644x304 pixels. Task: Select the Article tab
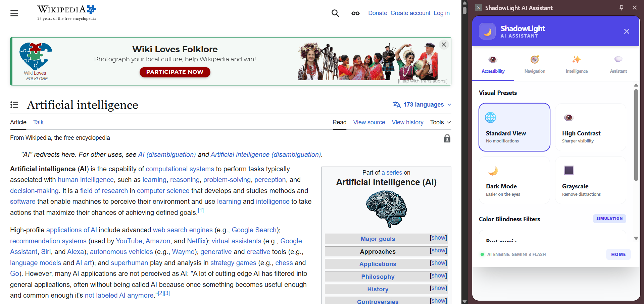(18, 122)
